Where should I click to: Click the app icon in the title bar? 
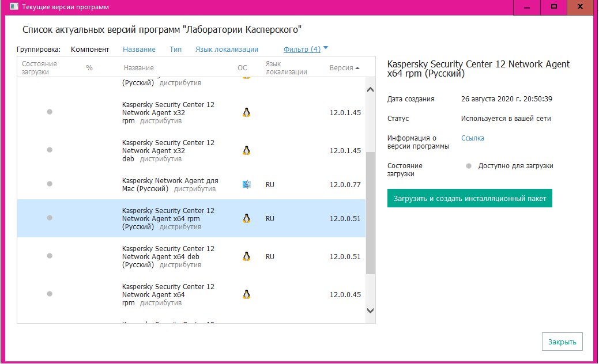click(14, 6)
